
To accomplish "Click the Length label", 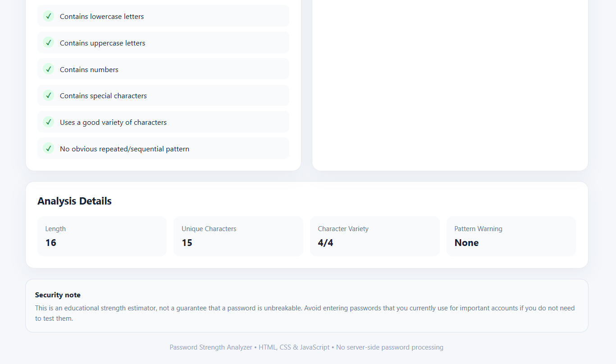I will click(55, 229).
